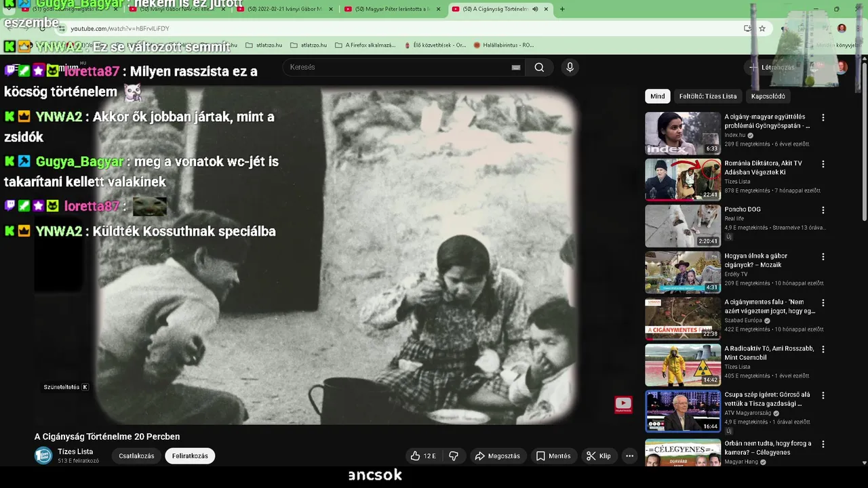
Task: Dislike the video with thumbs-down icon
Action: pos(454,456)
